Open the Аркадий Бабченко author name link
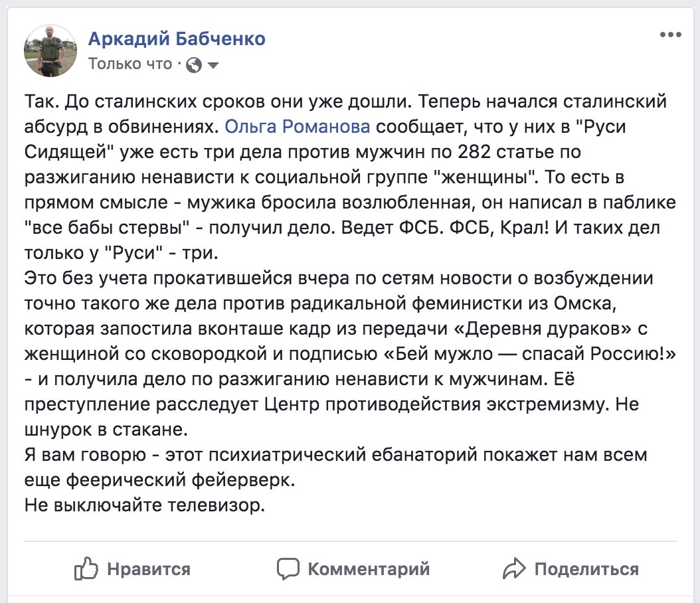The image size is (700, 603). click(x=177, y=39)
